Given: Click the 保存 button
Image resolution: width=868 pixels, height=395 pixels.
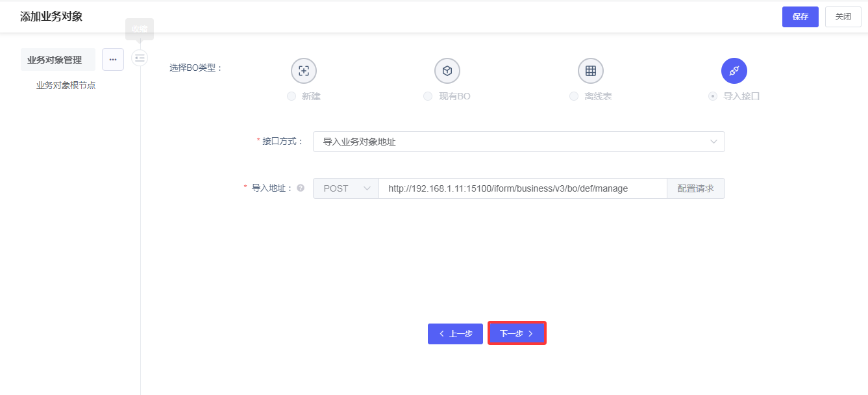Looking at the screenshot, I should [800, 17].
